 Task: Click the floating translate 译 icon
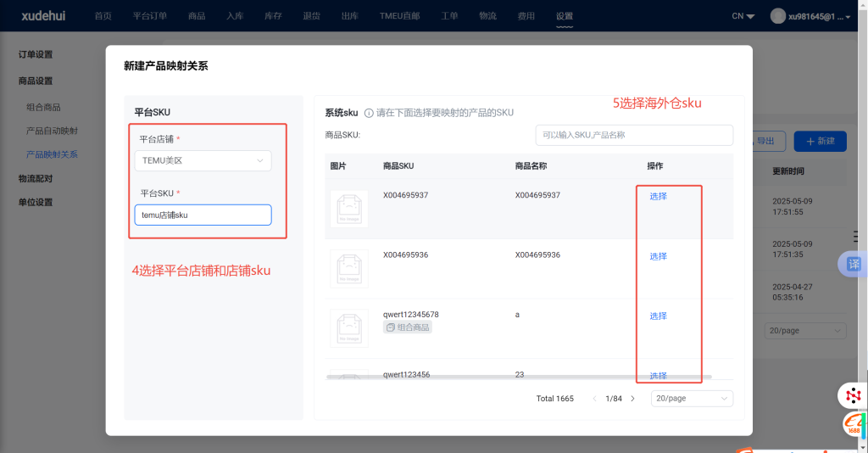854,264
